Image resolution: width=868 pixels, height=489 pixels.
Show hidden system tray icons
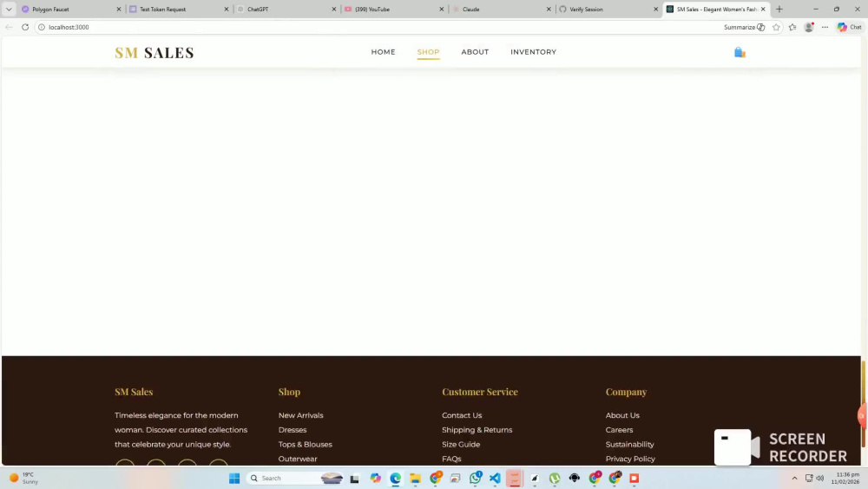tap(794, 478)
